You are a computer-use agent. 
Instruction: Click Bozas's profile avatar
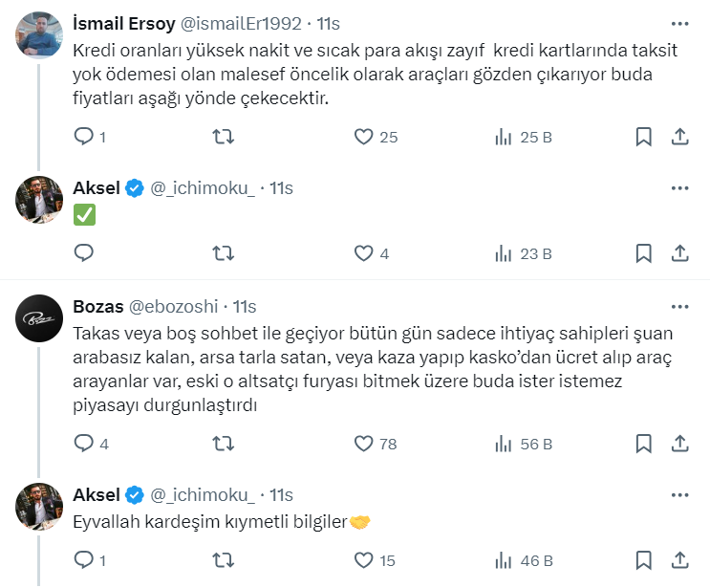coord(39,318)
